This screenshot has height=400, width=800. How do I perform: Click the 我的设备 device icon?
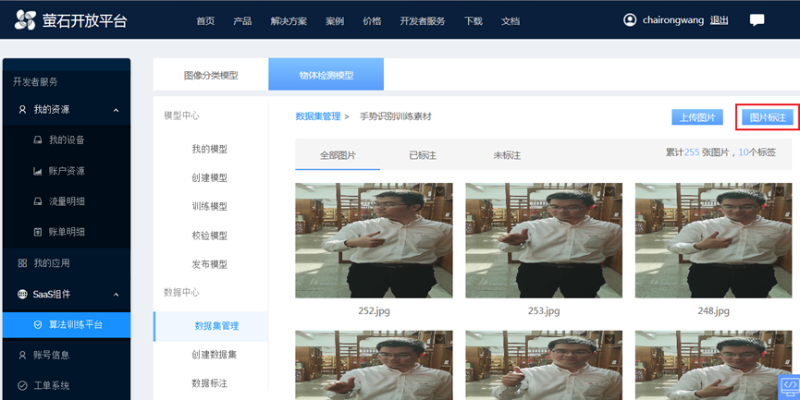click(38, 140)
